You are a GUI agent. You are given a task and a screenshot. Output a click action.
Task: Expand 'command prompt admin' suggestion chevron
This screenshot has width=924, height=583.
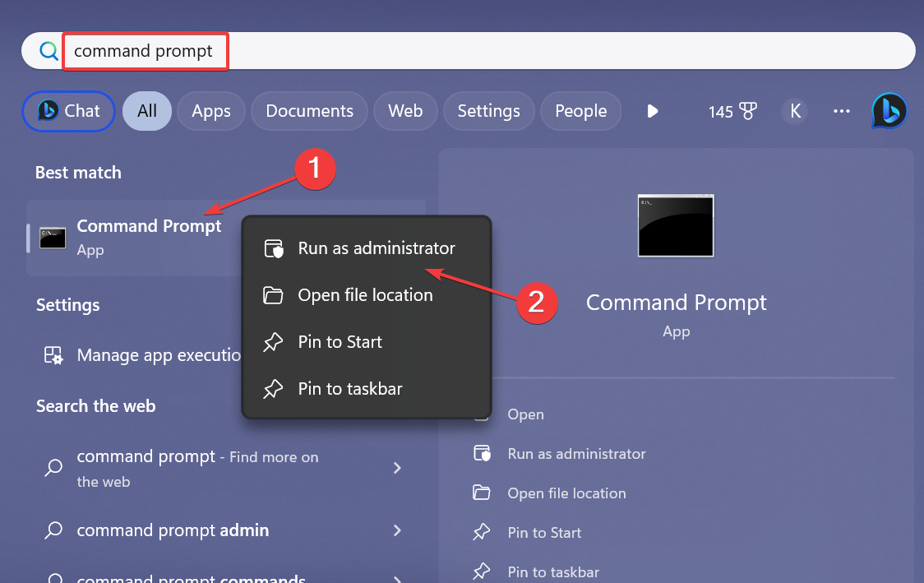(397, 530)
